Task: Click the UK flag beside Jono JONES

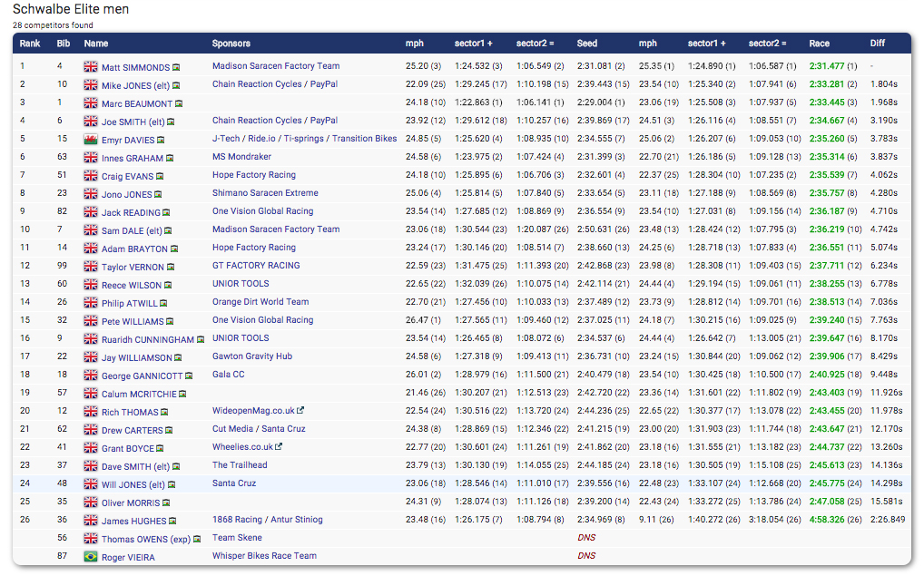Action: [91, 194]
